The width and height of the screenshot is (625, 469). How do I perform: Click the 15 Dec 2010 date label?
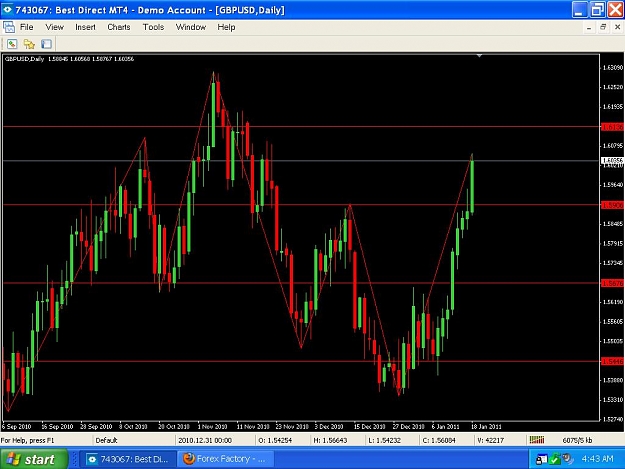(x=369, y=426)
